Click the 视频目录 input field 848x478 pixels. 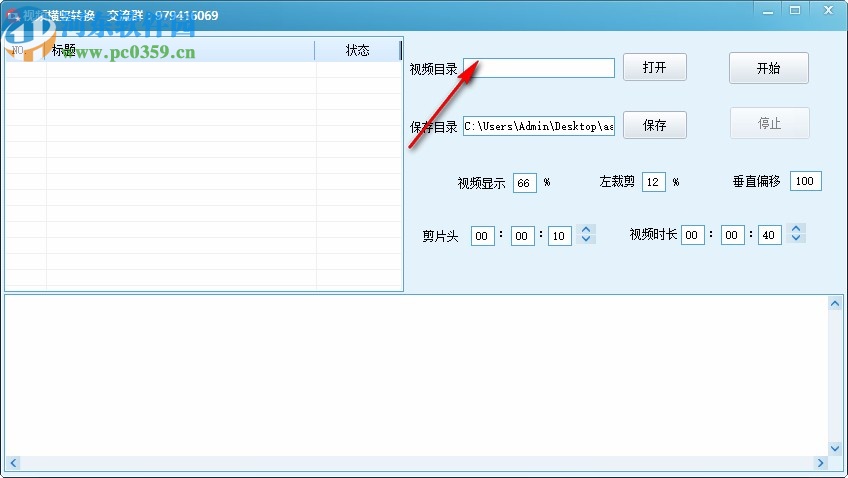pyautogui.click(x=539, y=68)
